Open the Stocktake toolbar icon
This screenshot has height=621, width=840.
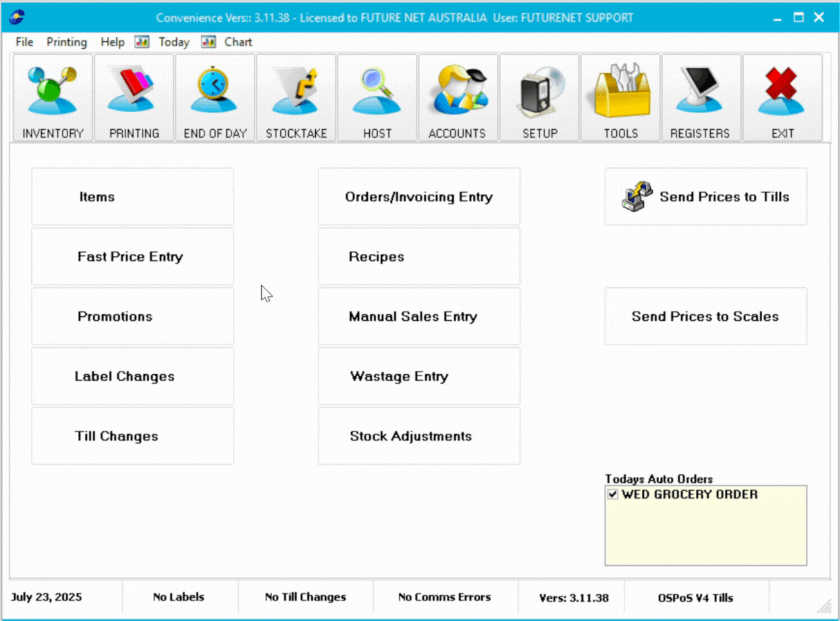(x=296, y=98)
